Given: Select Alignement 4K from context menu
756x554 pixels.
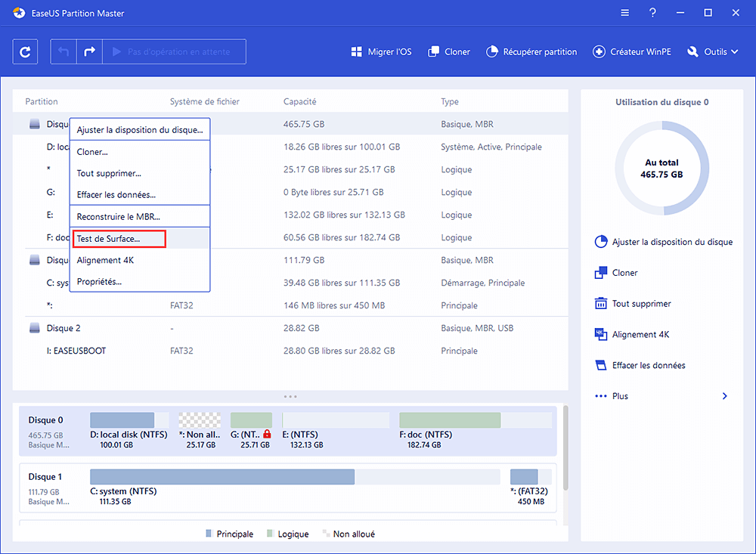Looking at the screenshot, I should pos(140,260).
